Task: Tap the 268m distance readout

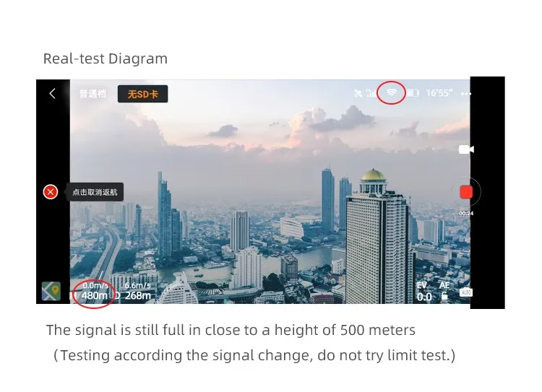Action: point(138,296)
